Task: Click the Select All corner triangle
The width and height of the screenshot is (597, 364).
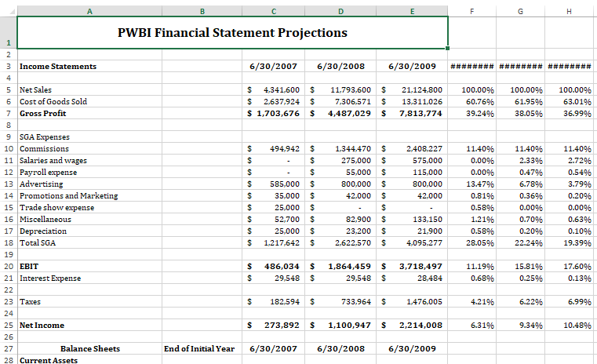Action: pos(13,12)
